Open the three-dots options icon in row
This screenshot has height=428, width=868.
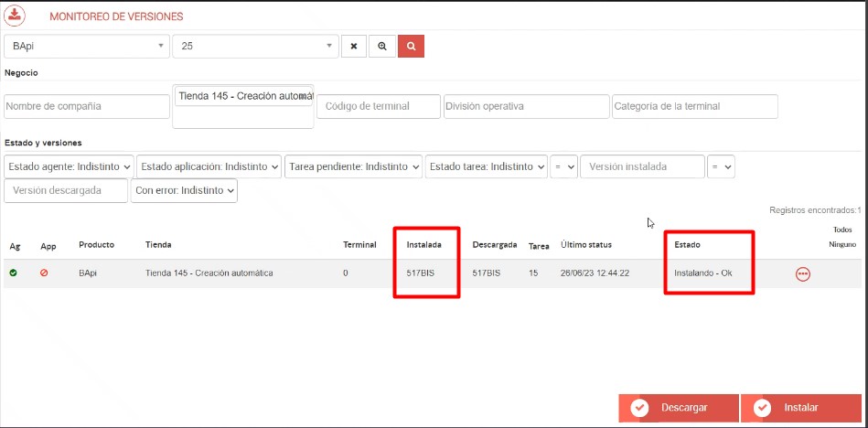coord(803,273)
